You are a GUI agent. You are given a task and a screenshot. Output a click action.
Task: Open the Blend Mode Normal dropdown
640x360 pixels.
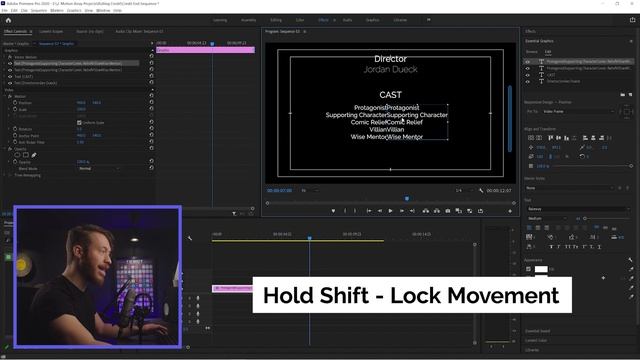tap(98, 169)
